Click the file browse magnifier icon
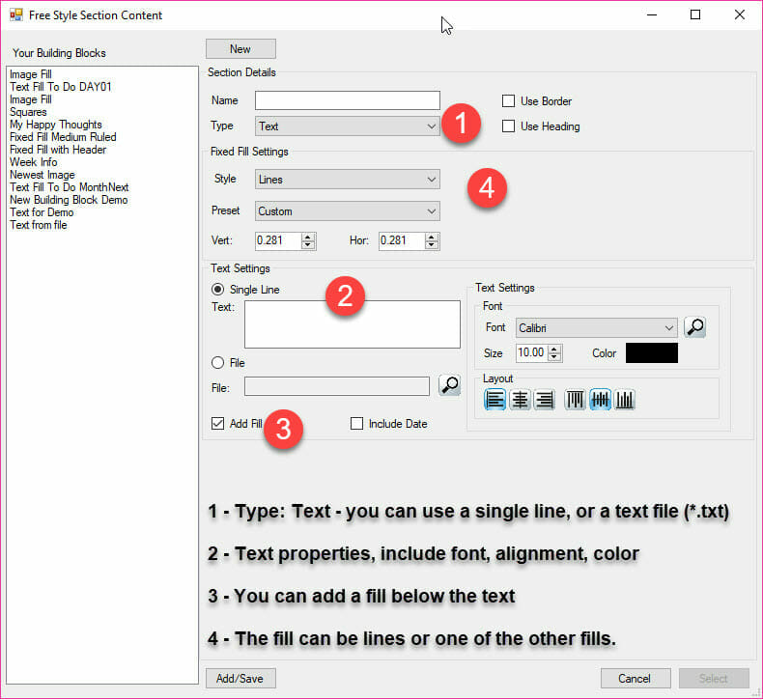Image resolution: width=763 pixels, height=700 pixels. tap(450, 385)
